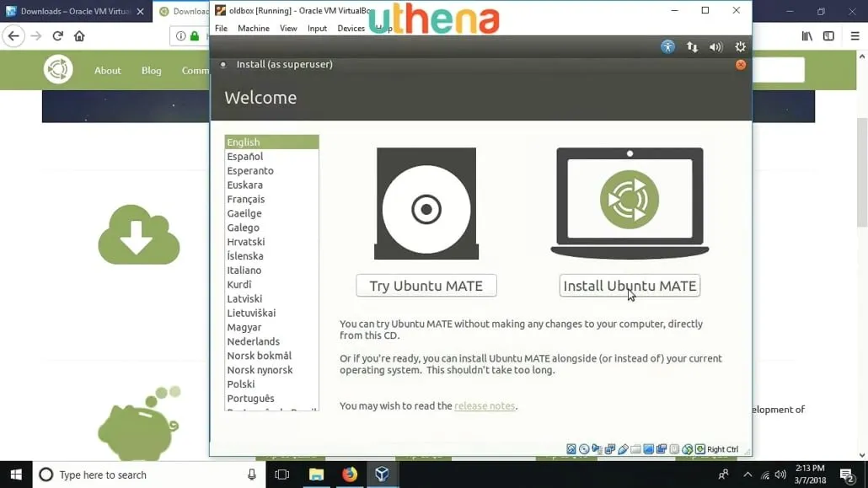Open the About link on Ubuntu MATE website
This screenshot has height=488, width=868.
tap(107, 70)
